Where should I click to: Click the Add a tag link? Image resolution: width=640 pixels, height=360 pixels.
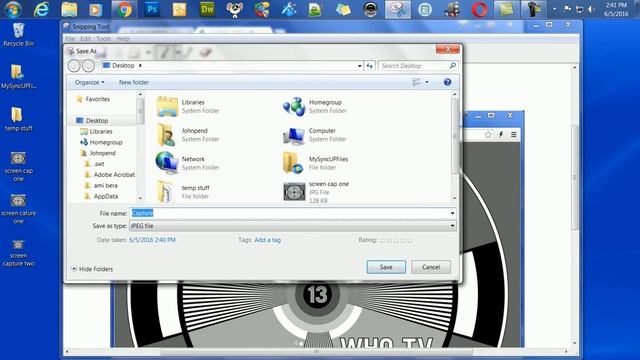click(268, 240)
